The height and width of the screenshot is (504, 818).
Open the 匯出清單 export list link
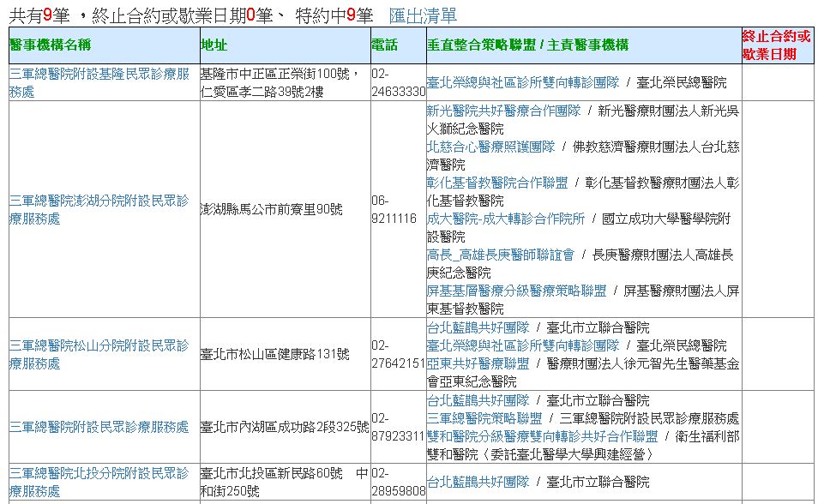(423, 16)
